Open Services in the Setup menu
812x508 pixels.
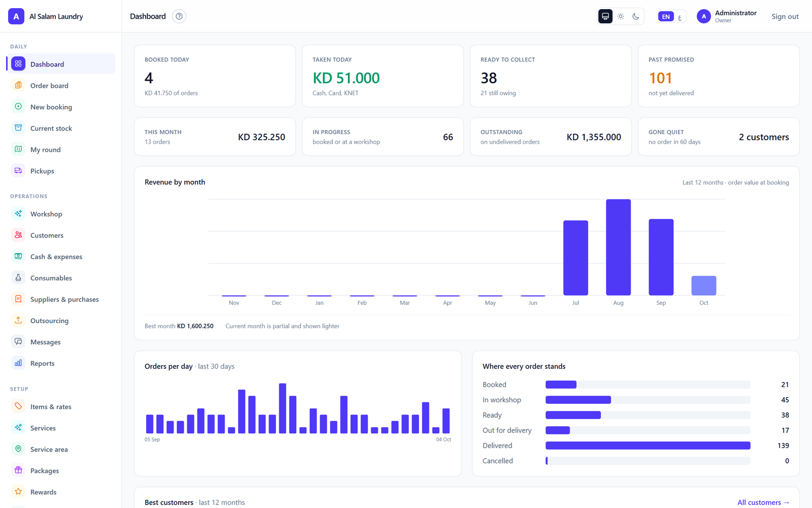tap(61, 428)
